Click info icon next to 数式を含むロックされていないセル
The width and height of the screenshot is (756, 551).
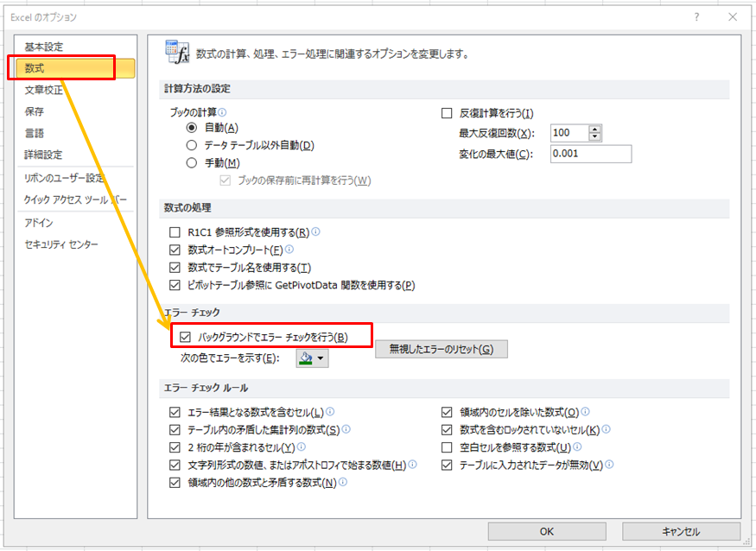point(607,428)
